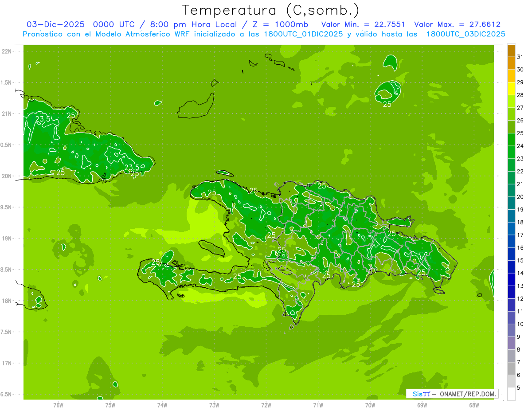The width and height of the screenshot is (532, 411).
Task: Click "8:00 pm Hora Local" in header
Action: (x=193, y=24)
